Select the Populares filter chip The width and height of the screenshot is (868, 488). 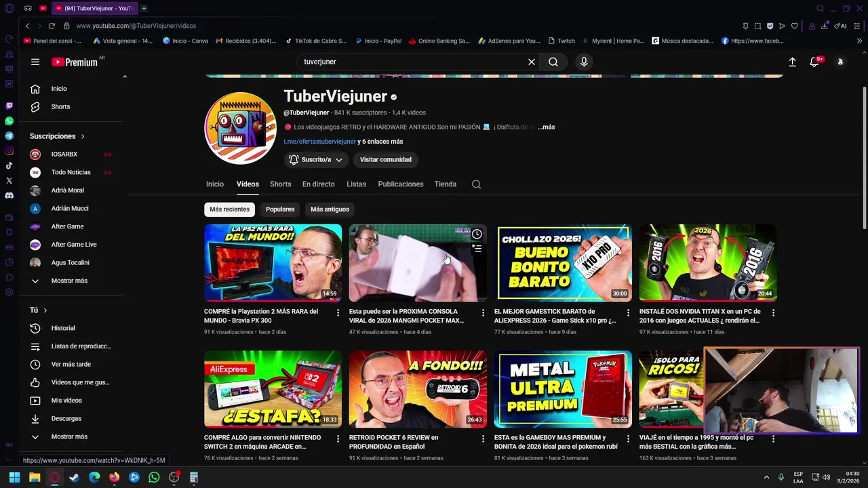(280, 209)
